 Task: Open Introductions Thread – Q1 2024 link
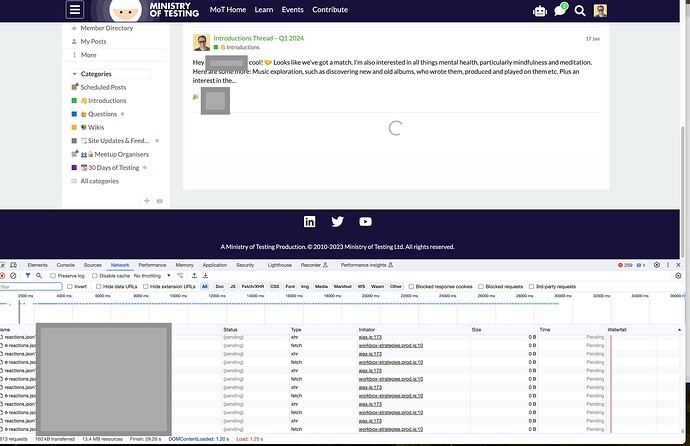[259, 38]
